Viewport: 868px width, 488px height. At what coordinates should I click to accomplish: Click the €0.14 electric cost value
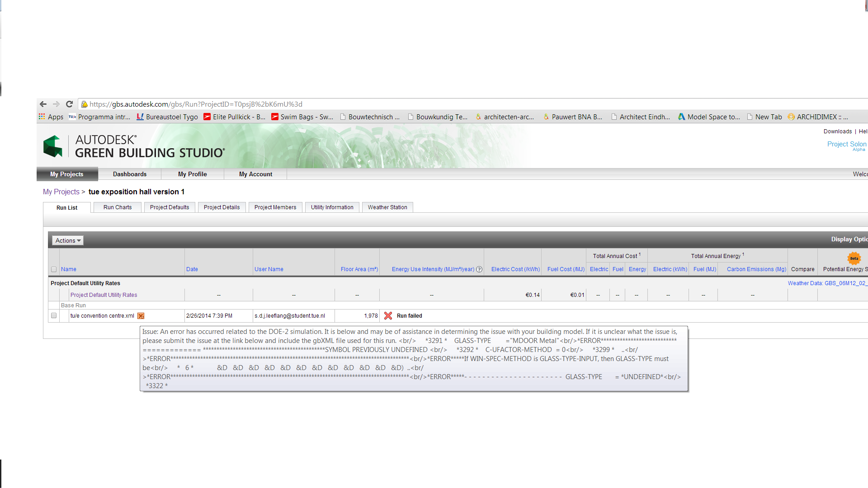coord(533,295)
